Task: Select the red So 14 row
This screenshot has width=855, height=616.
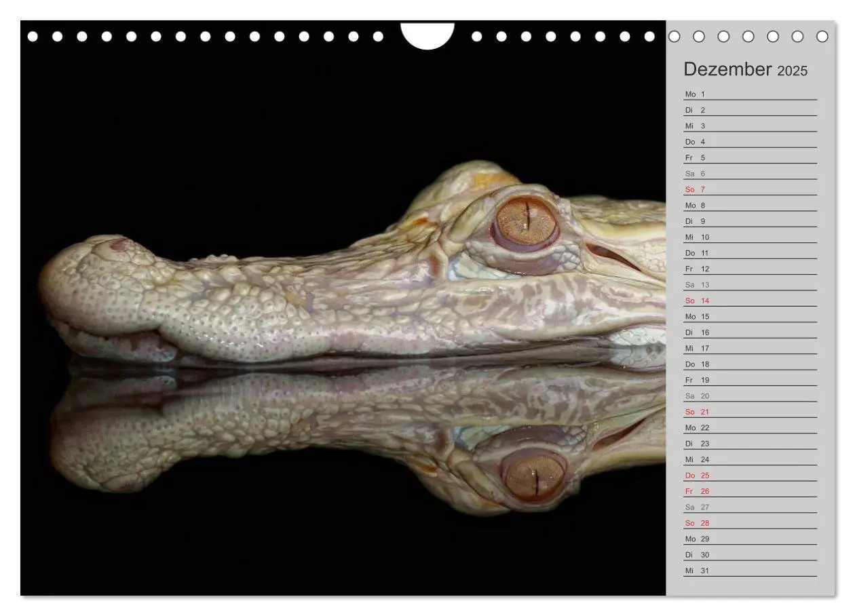Action: pyautogui.click(x=750, y=301)
